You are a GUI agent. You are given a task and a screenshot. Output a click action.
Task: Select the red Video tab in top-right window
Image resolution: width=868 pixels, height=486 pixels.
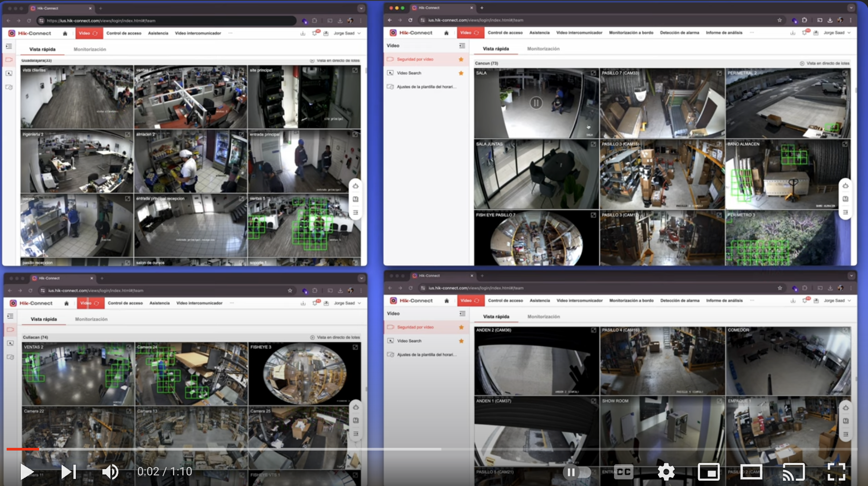click(x=469, y=33)
